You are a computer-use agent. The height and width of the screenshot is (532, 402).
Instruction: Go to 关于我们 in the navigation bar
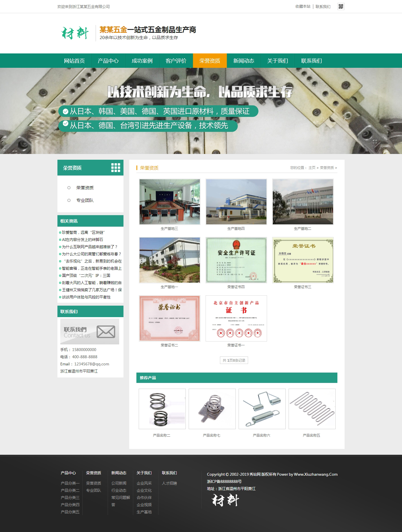click(277, 61)
